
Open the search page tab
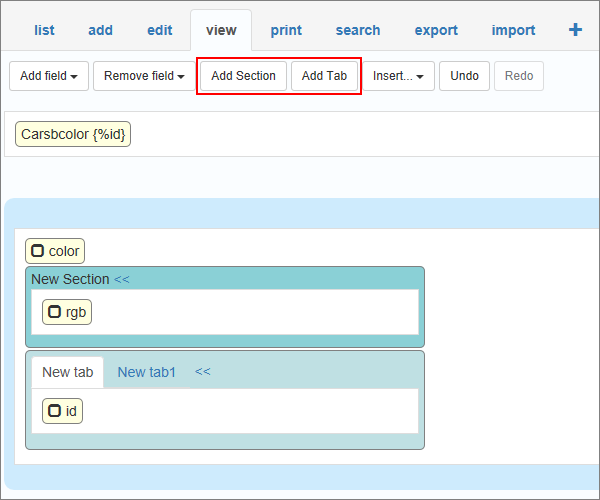click(358, 30)
